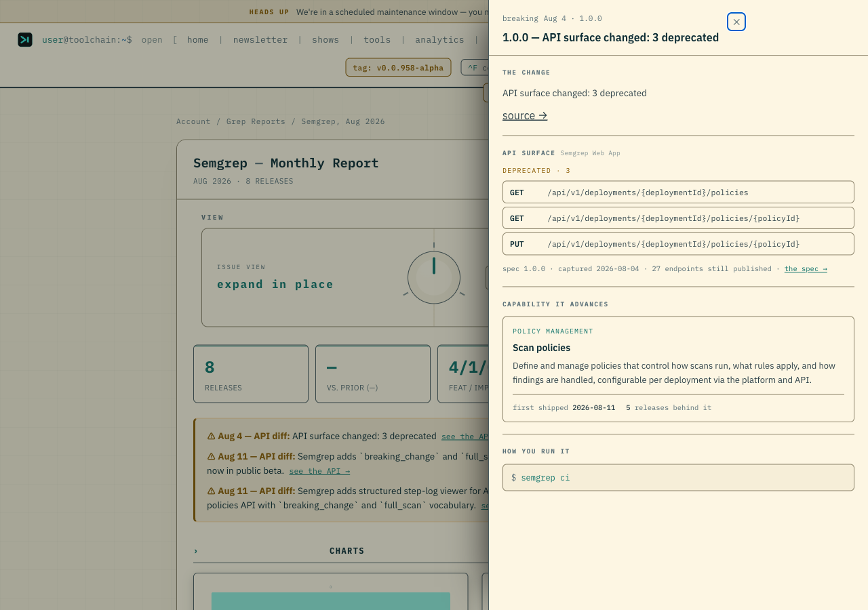This screenshot has width=868, height=610.
Task: Open the Scan policies capability card
Action: [x=678, y=369]
